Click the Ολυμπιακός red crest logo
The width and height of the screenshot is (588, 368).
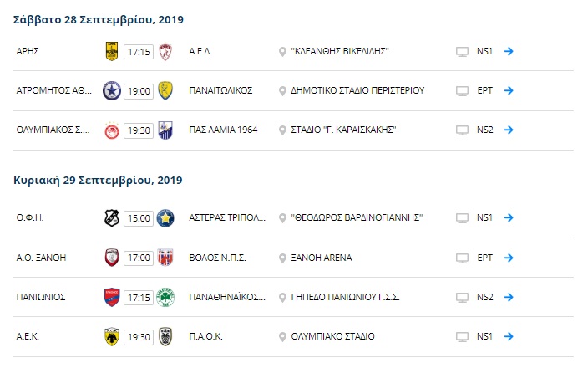pyautogui.click(x=112, y=130)
